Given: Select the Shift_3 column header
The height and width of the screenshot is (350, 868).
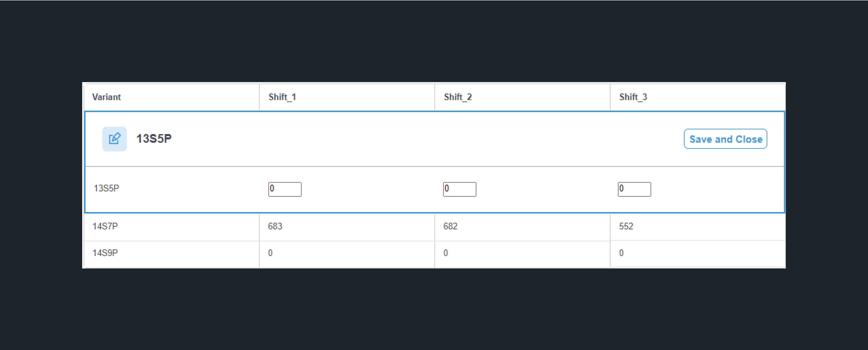Looking at the screenshot, I should pos(697,97).
